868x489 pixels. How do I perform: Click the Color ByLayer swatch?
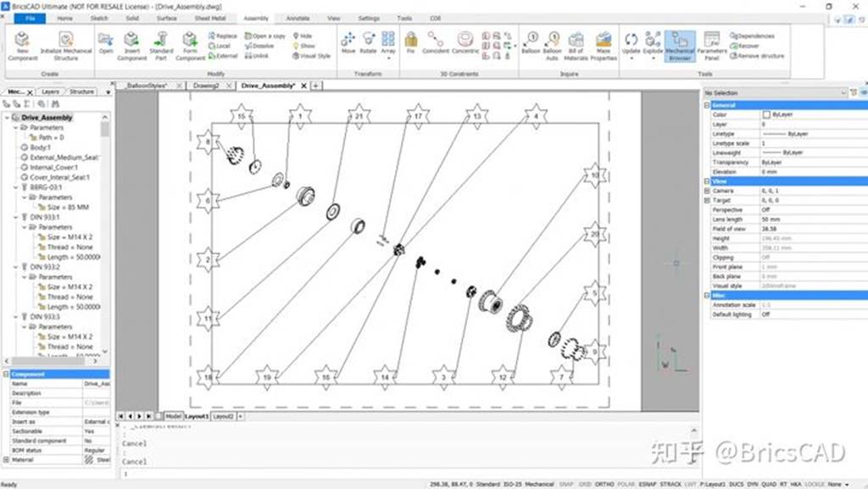766,114
